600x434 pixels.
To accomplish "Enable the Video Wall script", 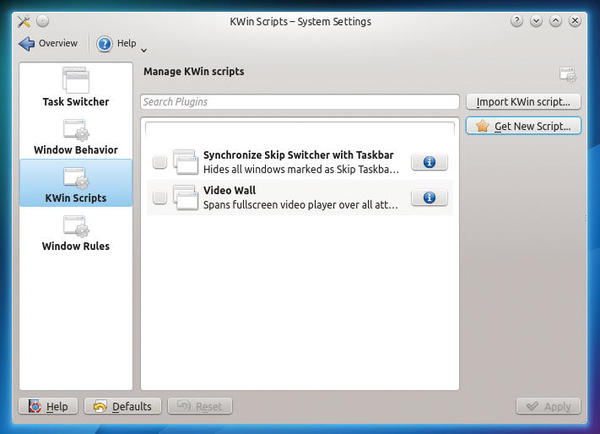I will click(160, 197).
